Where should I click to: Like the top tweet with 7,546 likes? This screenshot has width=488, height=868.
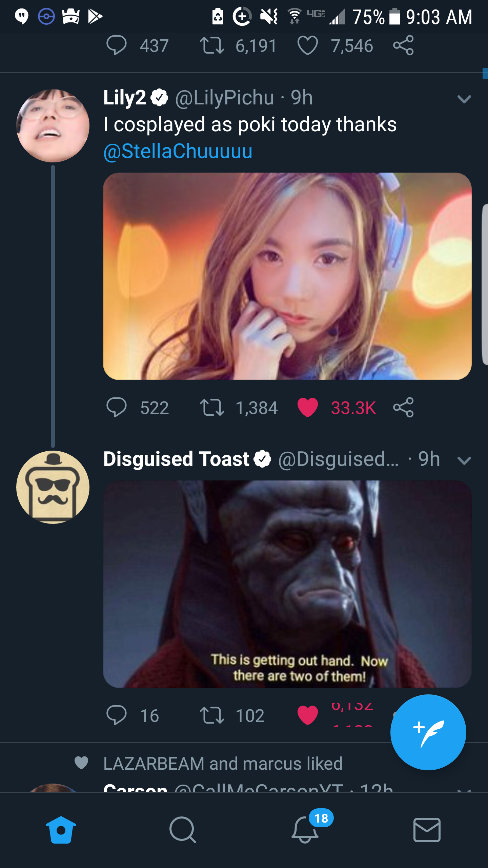pos(307,46)
